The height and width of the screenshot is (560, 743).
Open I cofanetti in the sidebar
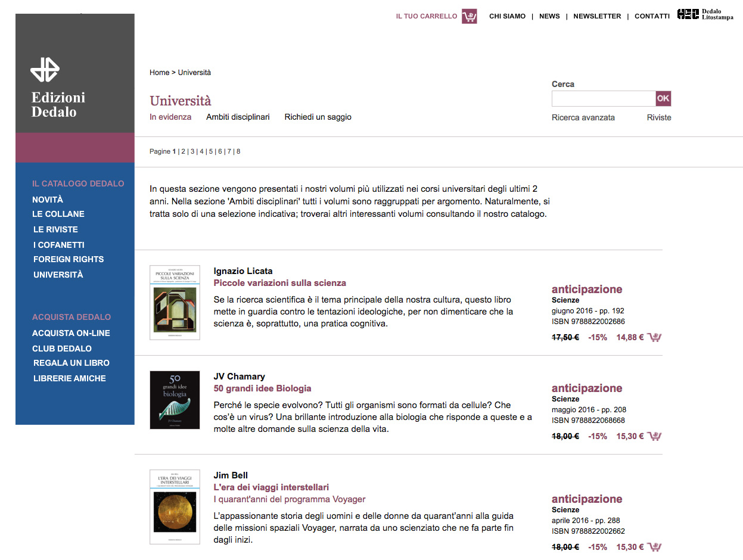coord(59,245)
